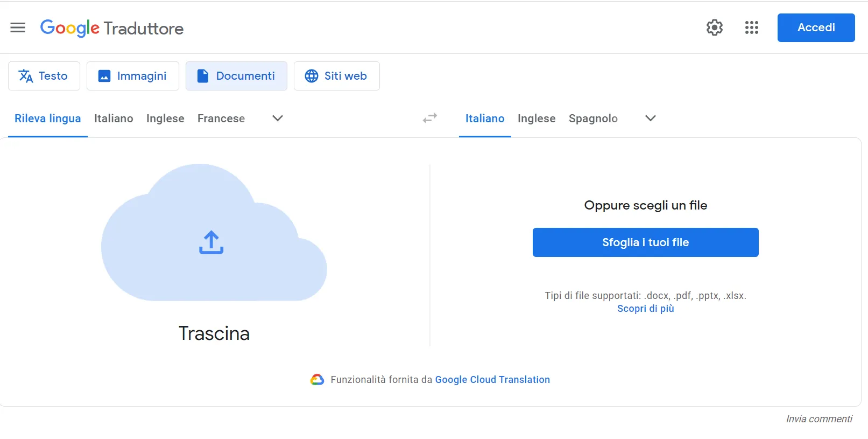Click the Google Traduttore logo
The width and height of the screenshot is (868, 439).
point(112,28)
